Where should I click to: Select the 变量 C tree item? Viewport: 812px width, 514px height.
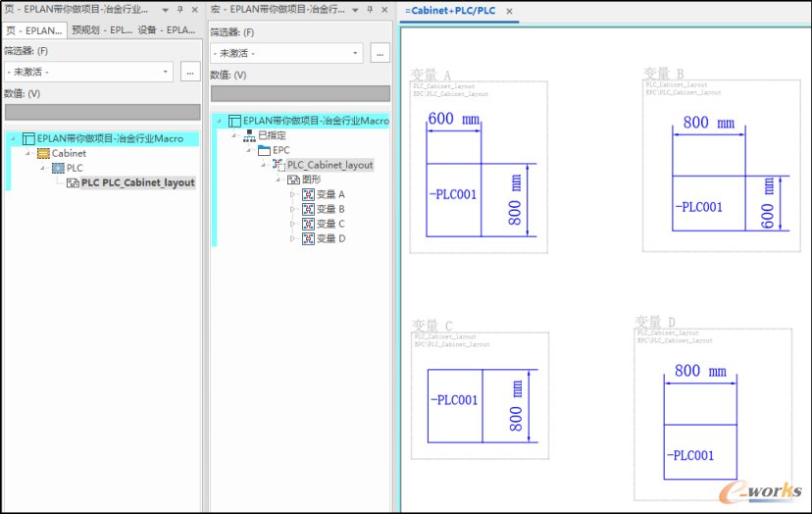coord(330,224)
